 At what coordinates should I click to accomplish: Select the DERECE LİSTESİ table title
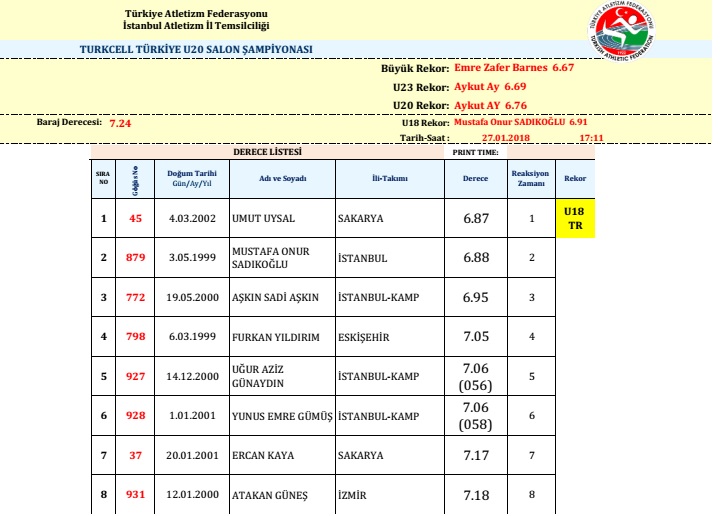coord(267,152)
